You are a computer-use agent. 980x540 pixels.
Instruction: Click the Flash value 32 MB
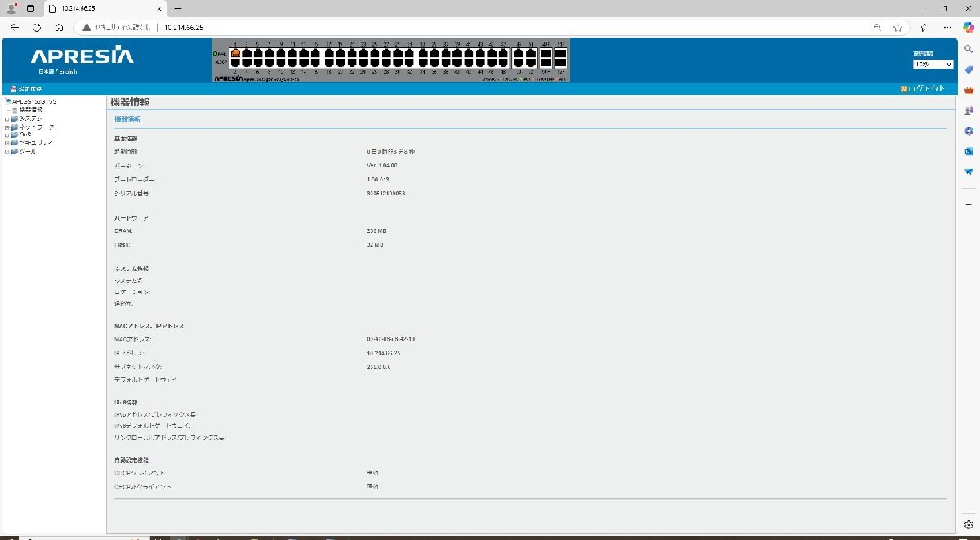click(x=375, y=244)
